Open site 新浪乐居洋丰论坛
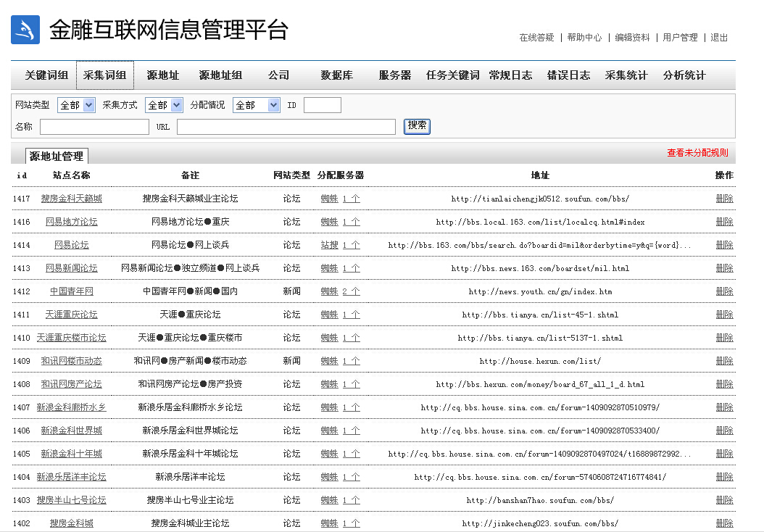Image resolution: width=764 pixels, height=532 pixels. [x=72, y=477]
